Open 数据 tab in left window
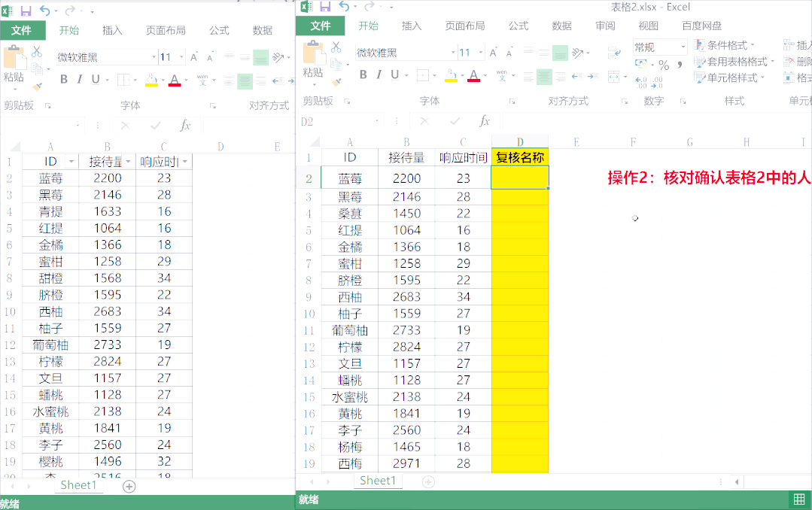The image size is (812, 510). (263, 31)
